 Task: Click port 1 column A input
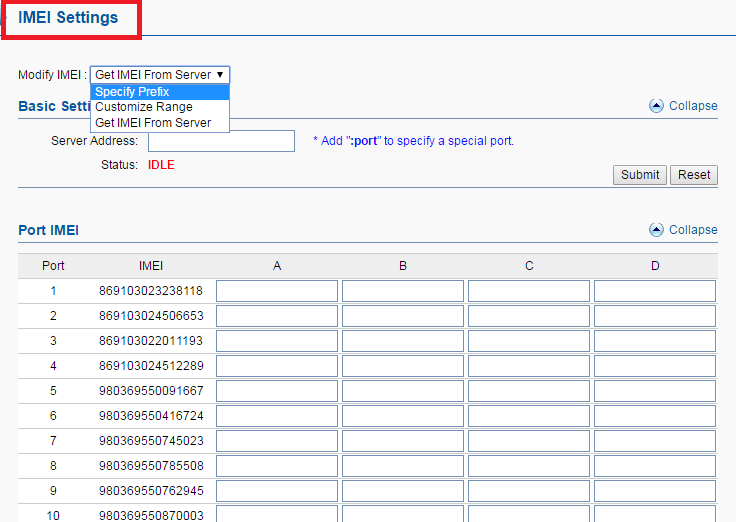click(277, 291)
